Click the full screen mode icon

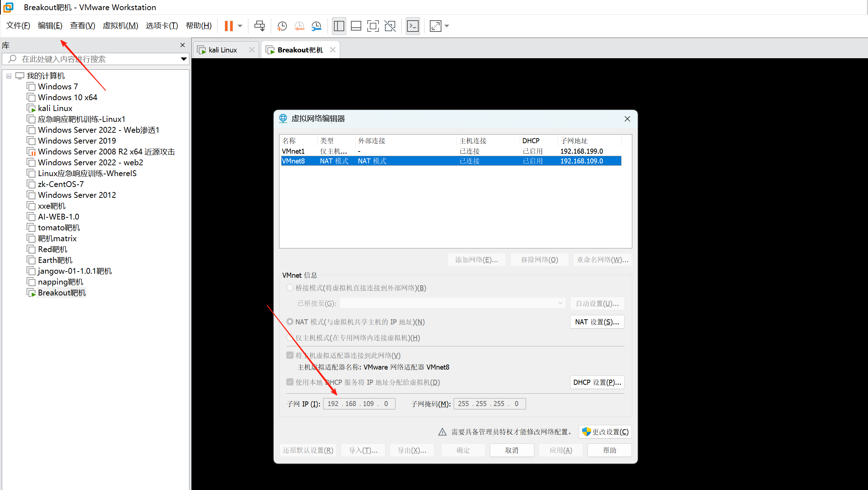tap(373, 26)
